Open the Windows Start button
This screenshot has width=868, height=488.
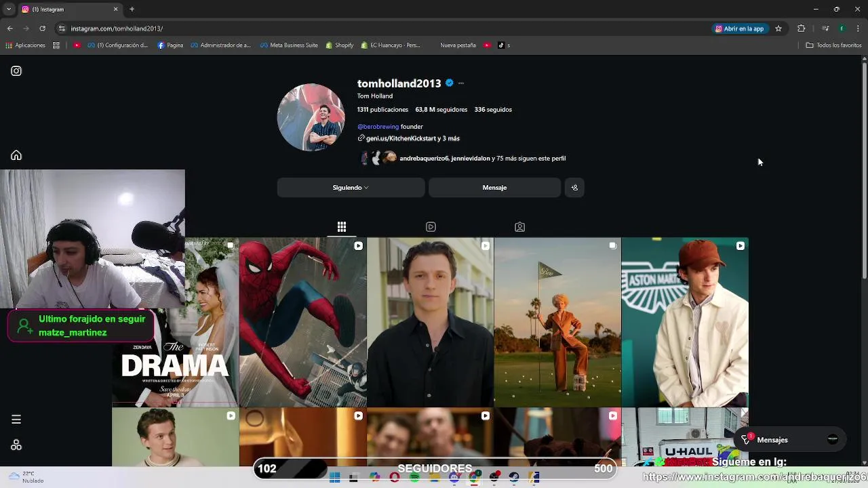pyautogui.click(x=334, y=477)
